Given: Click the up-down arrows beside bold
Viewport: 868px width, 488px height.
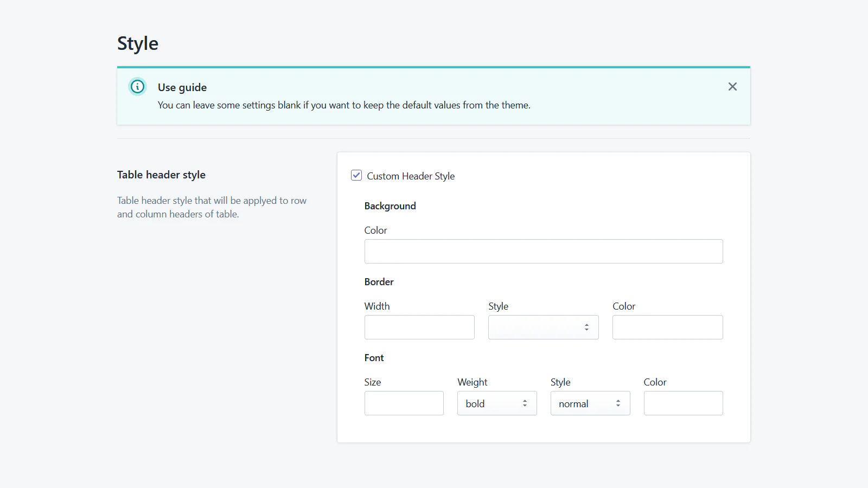Looking at the screenshot, I should [x=524, y=403].
